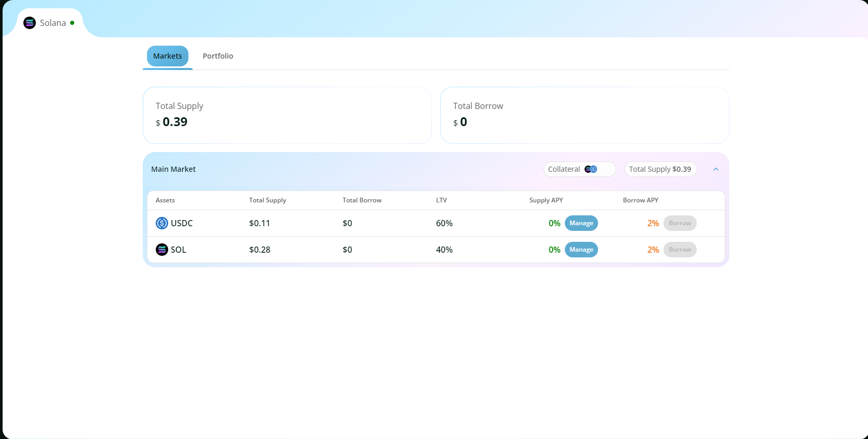Viewport: 868px width, 439px height.
Task: Click the LTV column header
Action: (441, 200)
